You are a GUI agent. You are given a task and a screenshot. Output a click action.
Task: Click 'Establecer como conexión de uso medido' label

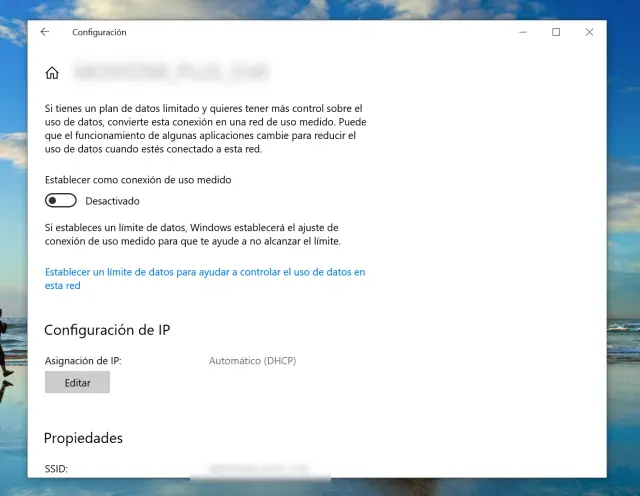pyautogui.click(x=138, y=180)
